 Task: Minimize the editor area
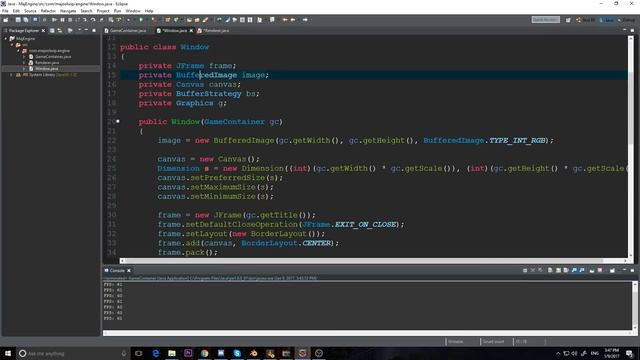624,31
